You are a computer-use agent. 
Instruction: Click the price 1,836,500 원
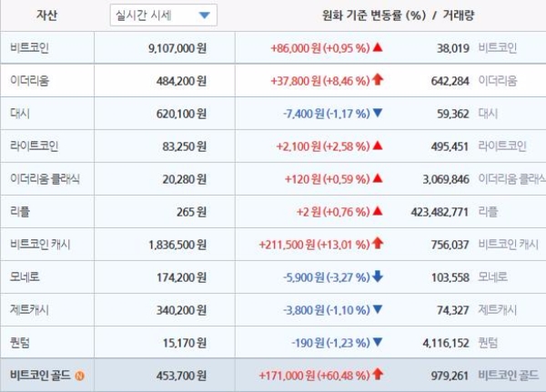177,245
